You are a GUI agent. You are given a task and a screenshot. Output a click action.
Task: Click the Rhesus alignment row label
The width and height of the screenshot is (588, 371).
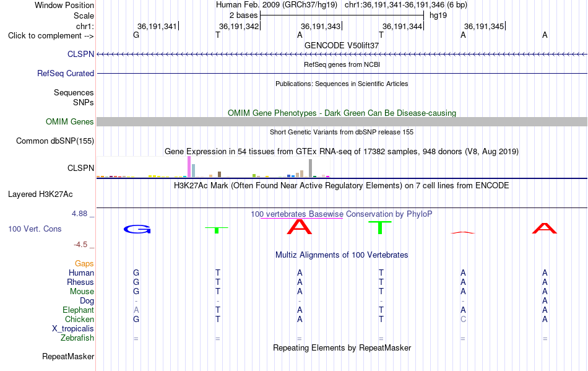coord(80,282)
